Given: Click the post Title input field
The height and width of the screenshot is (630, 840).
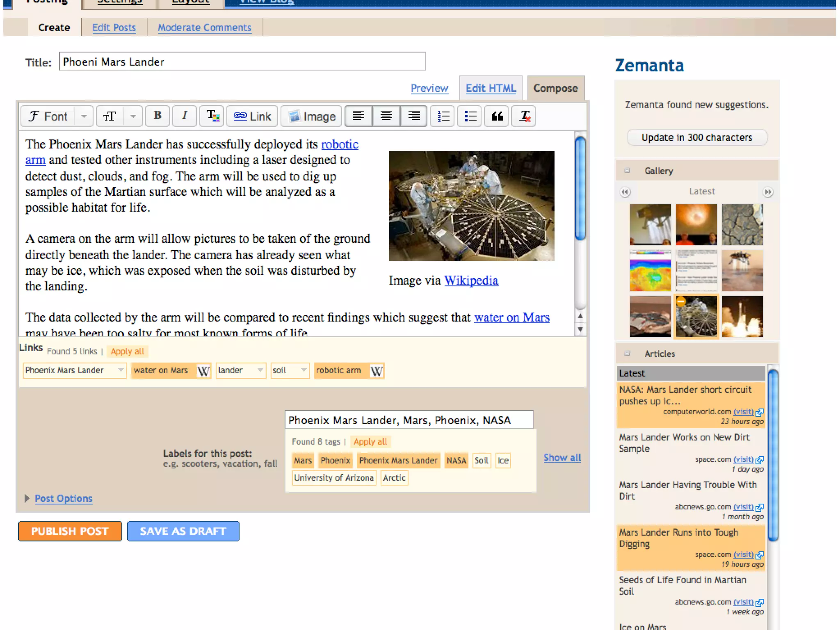Looking at the screenshot, I should coord(242,62).
